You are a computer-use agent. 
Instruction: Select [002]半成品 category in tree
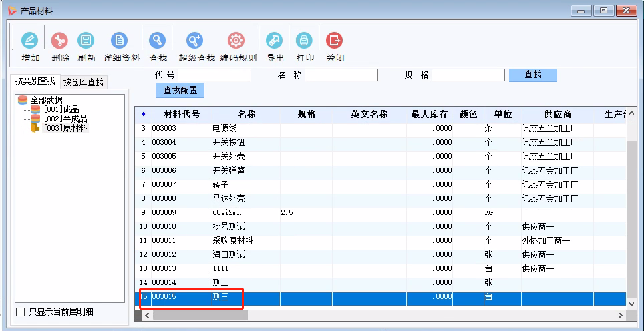click(65, 119)
